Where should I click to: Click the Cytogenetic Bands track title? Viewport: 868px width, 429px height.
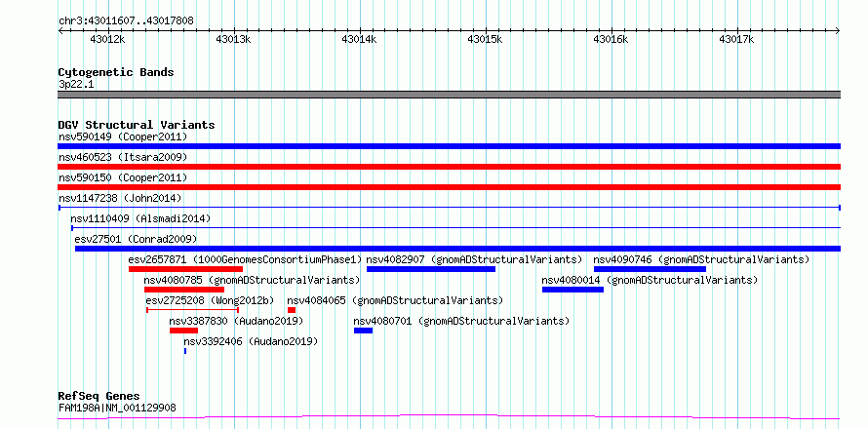pos(116,72)
